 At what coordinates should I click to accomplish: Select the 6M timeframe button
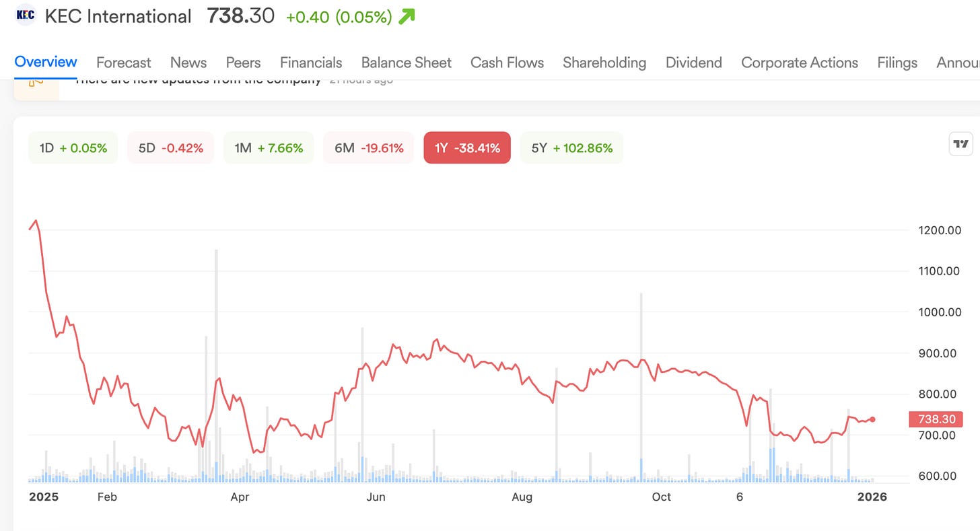(369, 148)
